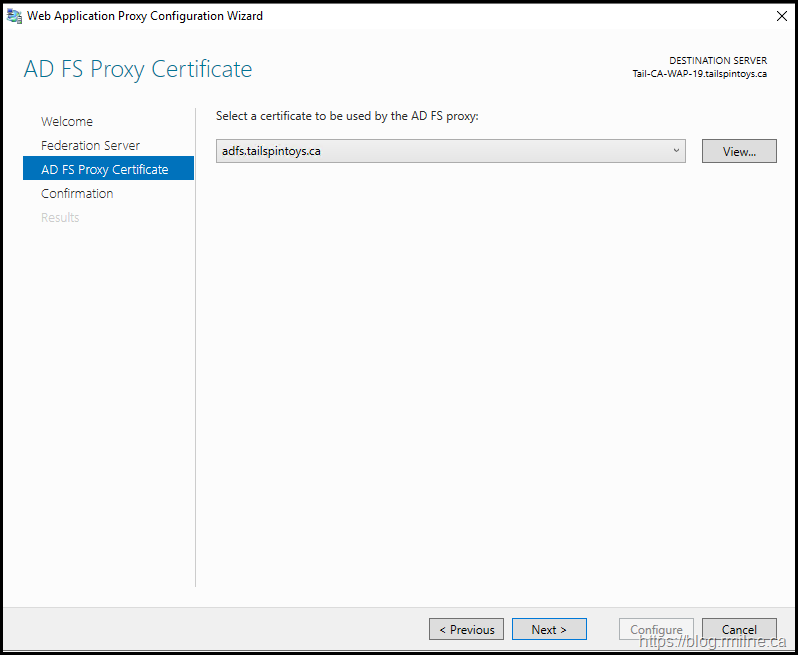The width and height of the screenshot is (798, 655).
Task: Click the window title bar text
Action: pos(145,16)
